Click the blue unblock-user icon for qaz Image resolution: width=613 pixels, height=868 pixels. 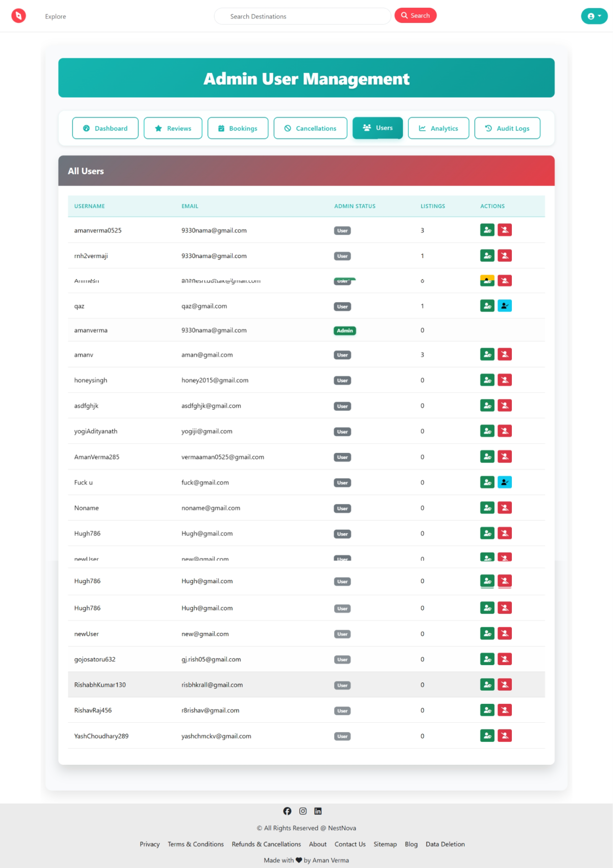[504, 306]
